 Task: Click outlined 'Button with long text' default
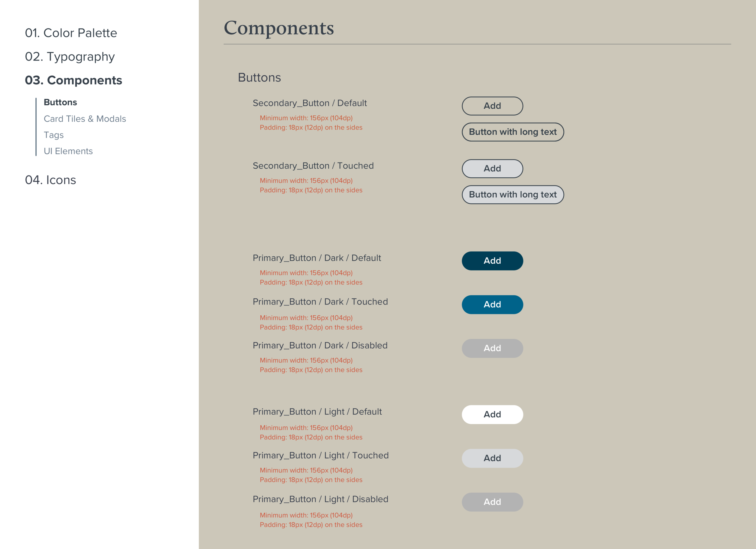(x=513, y=132)
